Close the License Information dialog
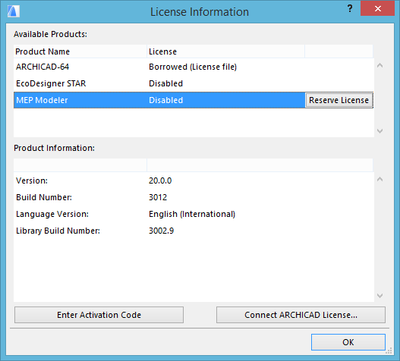The image size is (400, 361). click(x=378, y=9)
